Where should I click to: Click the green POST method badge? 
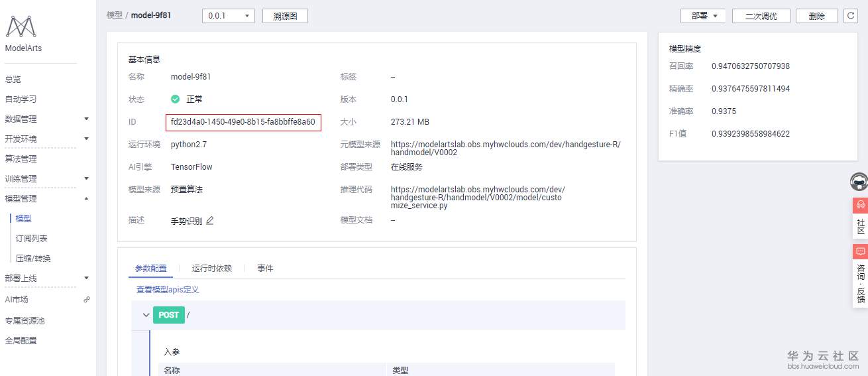[168, 315]
